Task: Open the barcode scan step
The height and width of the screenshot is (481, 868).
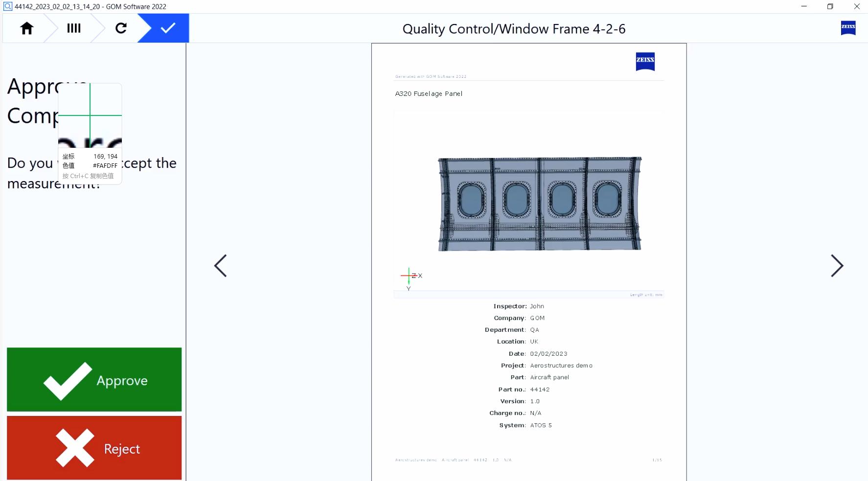Action: coord(74,28)
